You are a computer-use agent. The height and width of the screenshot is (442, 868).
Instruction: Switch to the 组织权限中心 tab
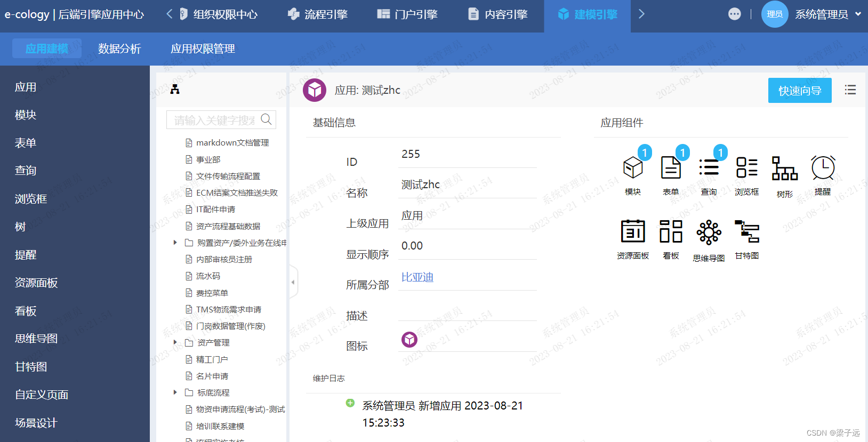click(x=219, y=14)
